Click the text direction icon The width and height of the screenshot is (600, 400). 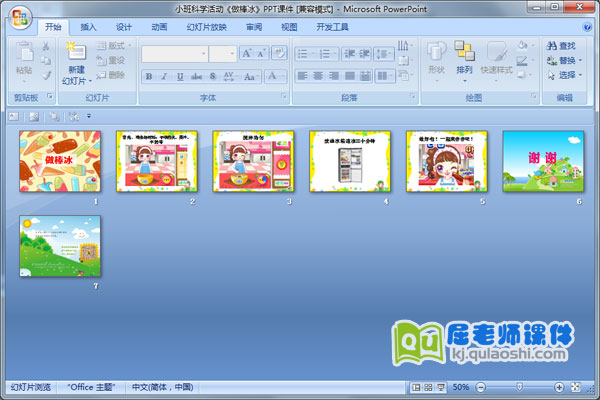click(405, 46)
